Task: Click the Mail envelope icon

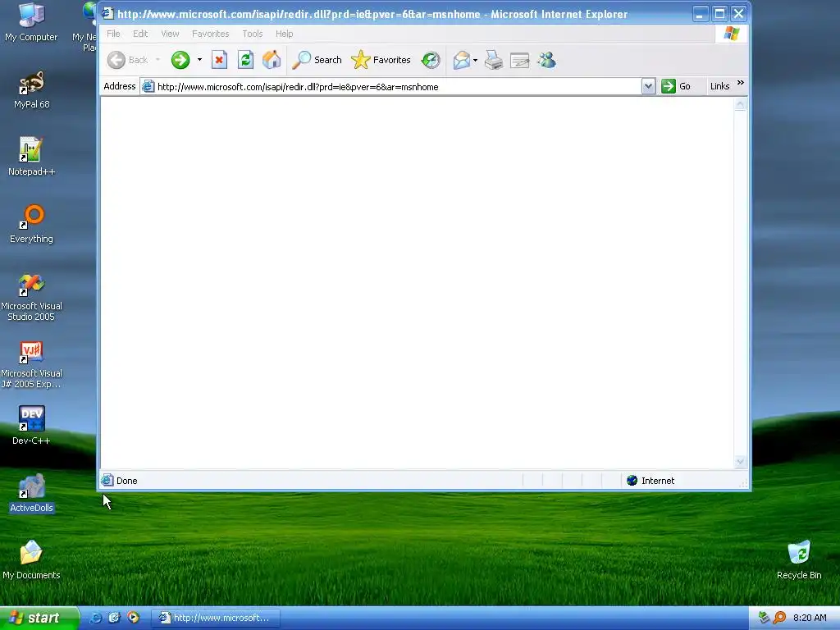Action: tap(461, 60)
